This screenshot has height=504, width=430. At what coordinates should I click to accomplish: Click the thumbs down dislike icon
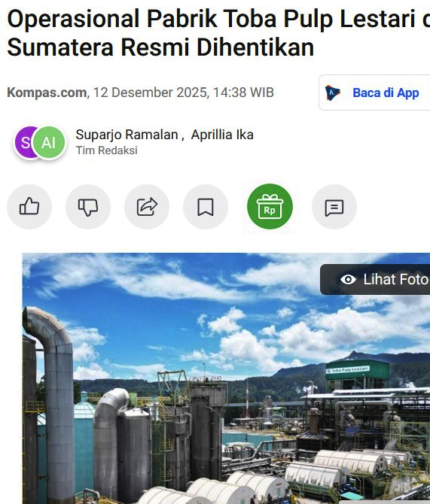point(88,207)
